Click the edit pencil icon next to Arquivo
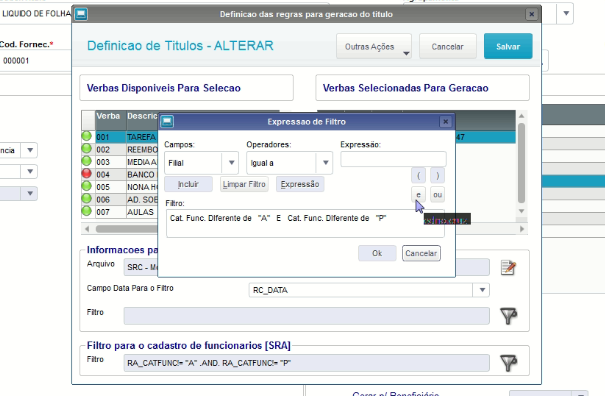605x396 pixels. coord(508,267)
